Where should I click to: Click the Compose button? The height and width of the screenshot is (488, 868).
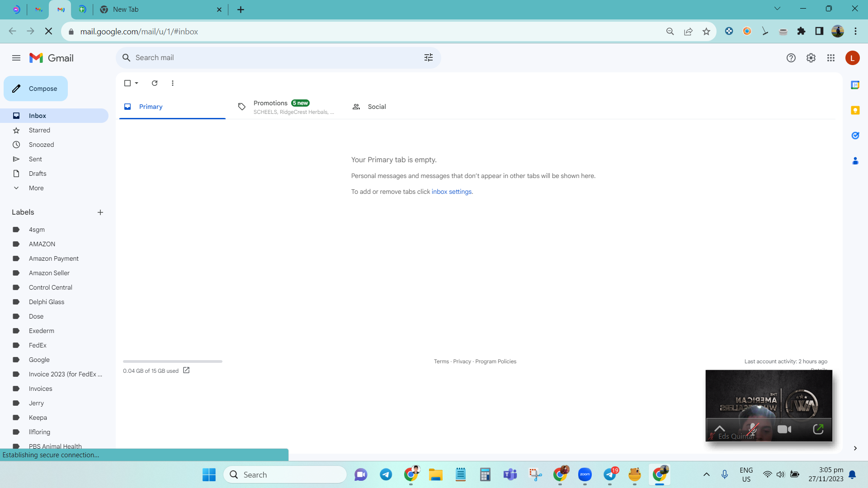[36, 89]
